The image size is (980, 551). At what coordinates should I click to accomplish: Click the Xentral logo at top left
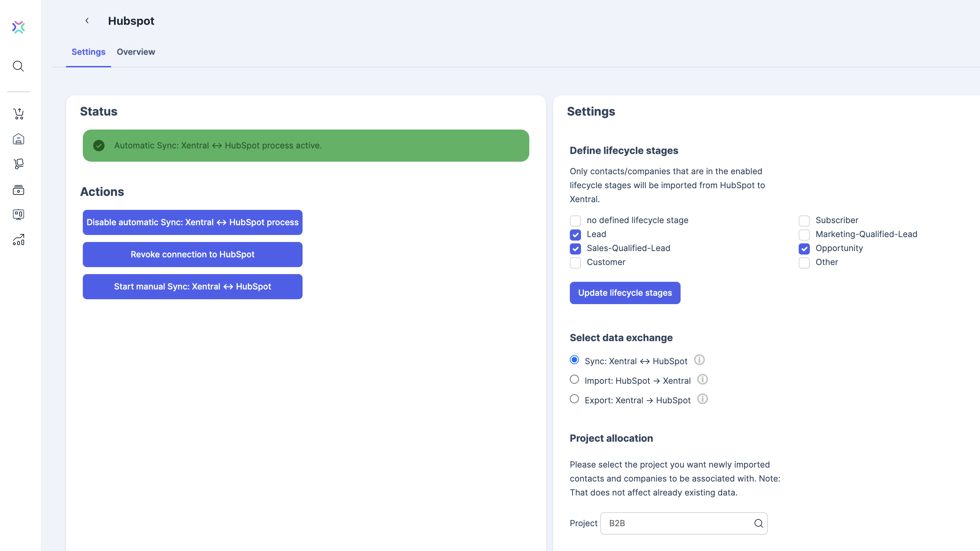point(18,27)
